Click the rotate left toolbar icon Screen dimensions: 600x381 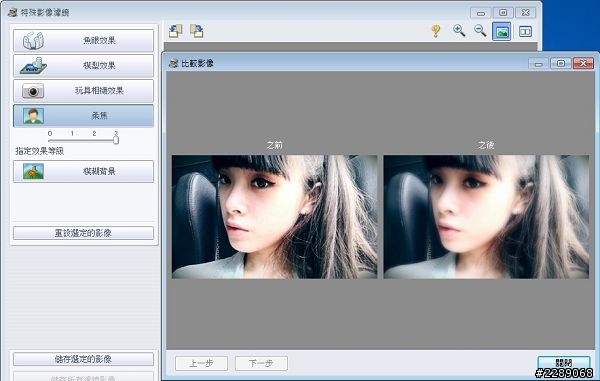(176, 31)
